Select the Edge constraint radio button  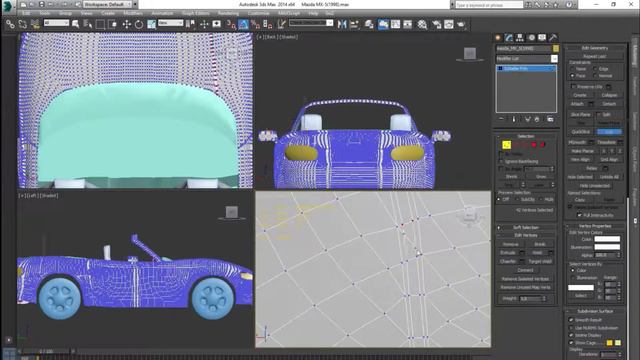tap(595, 69)
